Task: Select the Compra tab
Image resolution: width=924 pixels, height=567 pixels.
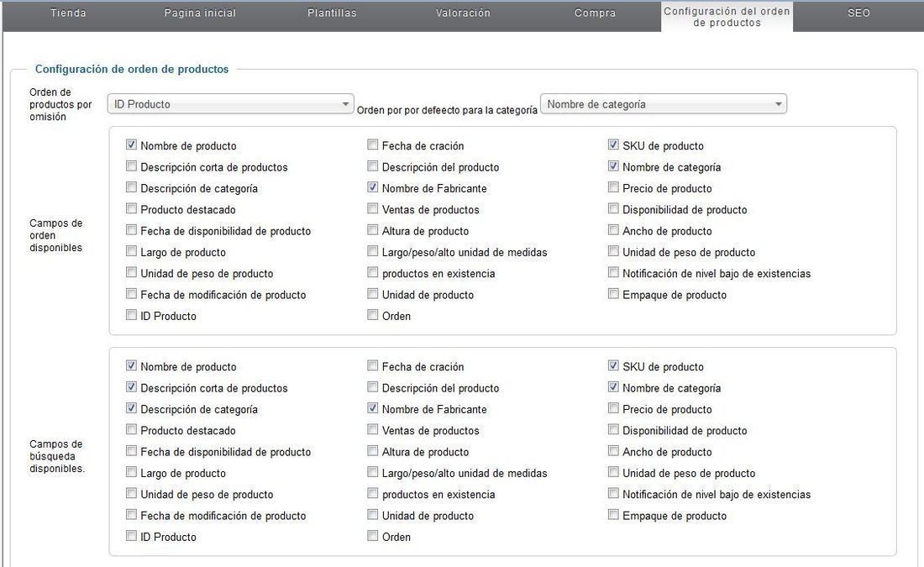Action: point(596,13)
